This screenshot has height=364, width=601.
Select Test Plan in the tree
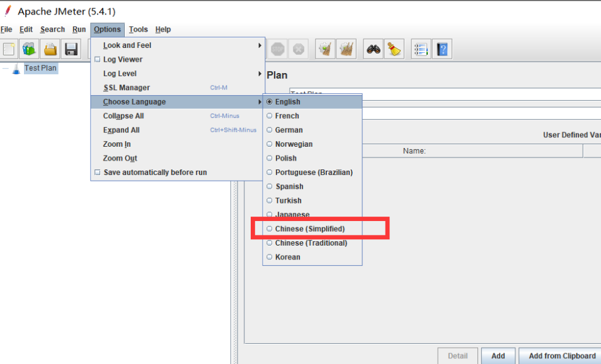(40, 68)
